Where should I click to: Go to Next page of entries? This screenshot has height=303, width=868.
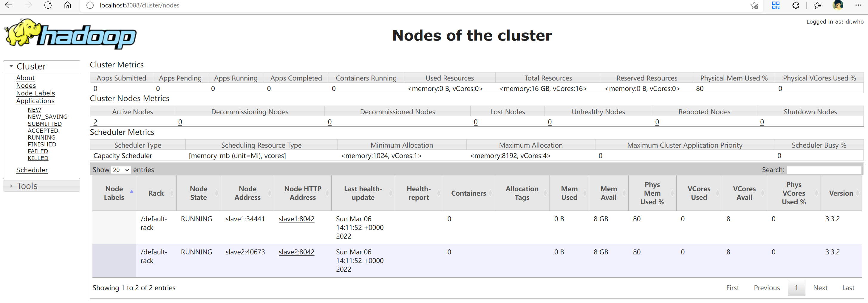pos(820,288)
